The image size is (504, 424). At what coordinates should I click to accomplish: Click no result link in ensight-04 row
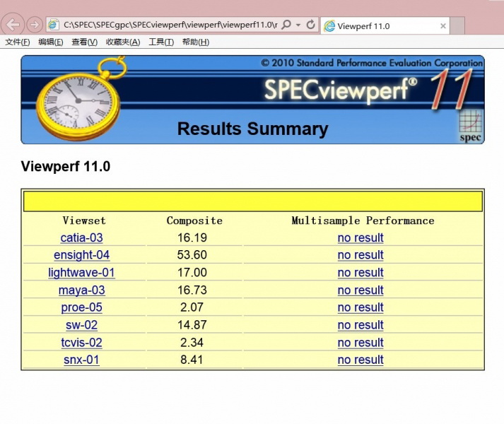361,255
